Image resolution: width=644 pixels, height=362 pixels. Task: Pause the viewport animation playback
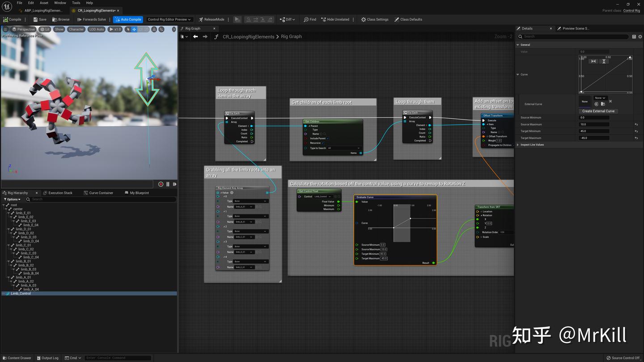click(168, 184)
